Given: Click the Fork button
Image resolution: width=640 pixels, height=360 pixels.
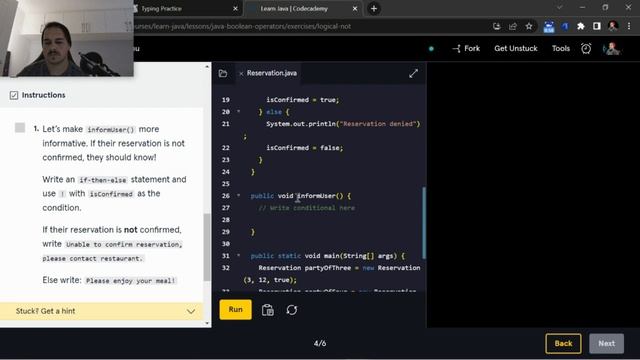Looking at the screenshot, I should point(466,49).
